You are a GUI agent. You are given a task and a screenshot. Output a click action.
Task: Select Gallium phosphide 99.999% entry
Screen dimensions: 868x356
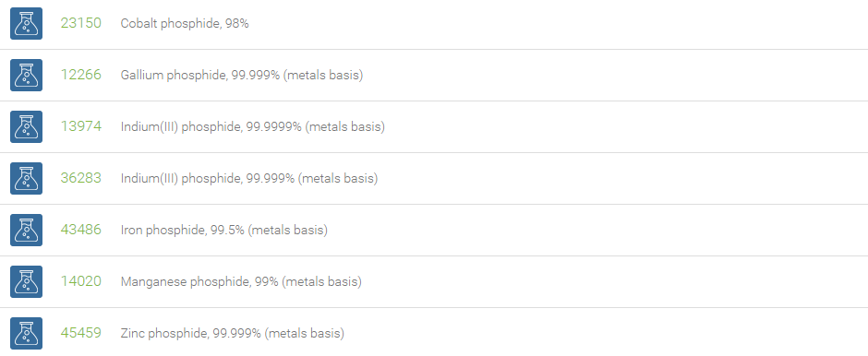click(242, 76)
